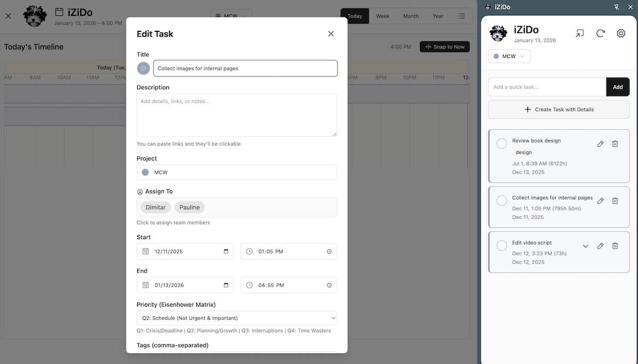Click 'Collect images for internal pages' in side panel
638x364 pixels.
point(552,198)
